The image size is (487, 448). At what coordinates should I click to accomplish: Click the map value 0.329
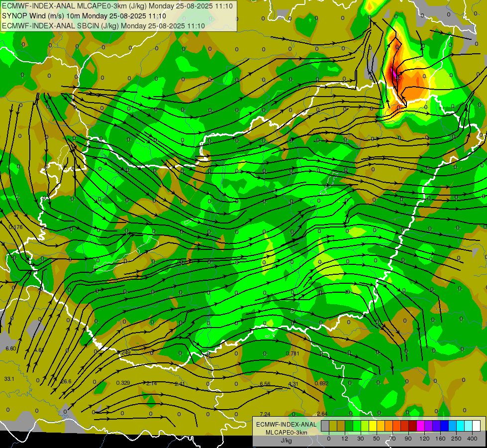tap(123, 382)
